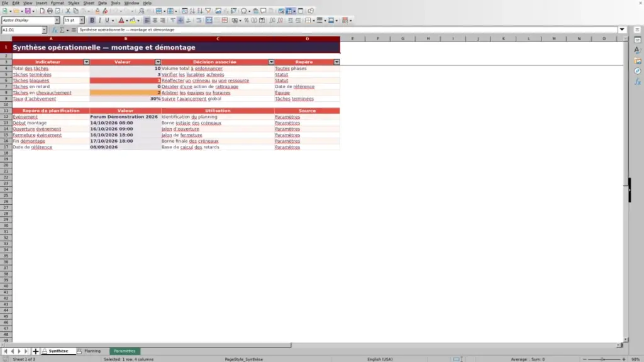Open the sidebar Styles panel
The width and height of the screenshot is (644, 362).
pos(638,50)
